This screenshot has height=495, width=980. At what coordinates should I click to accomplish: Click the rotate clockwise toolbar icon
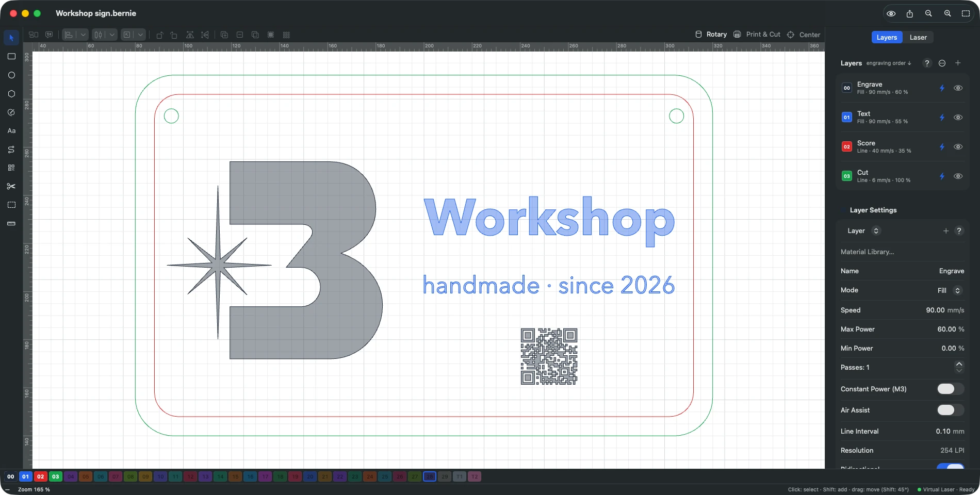click(x=174, y=35)
